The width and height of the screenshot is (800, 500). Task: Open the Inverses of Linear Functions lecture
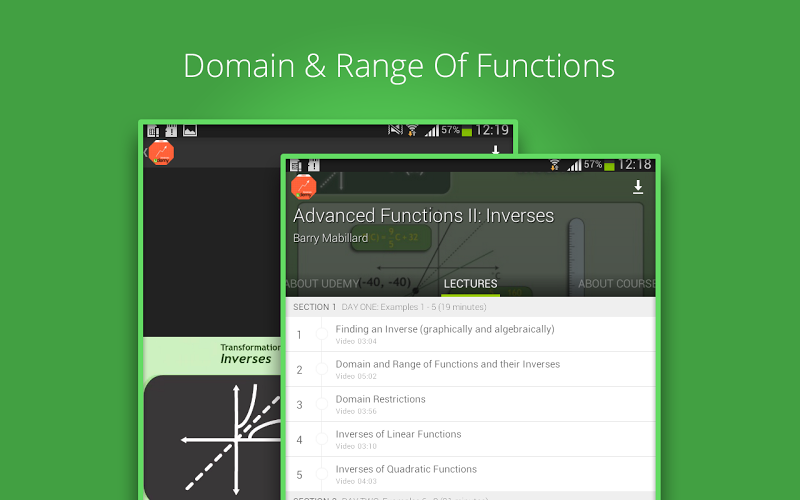(x=470, y=439)
